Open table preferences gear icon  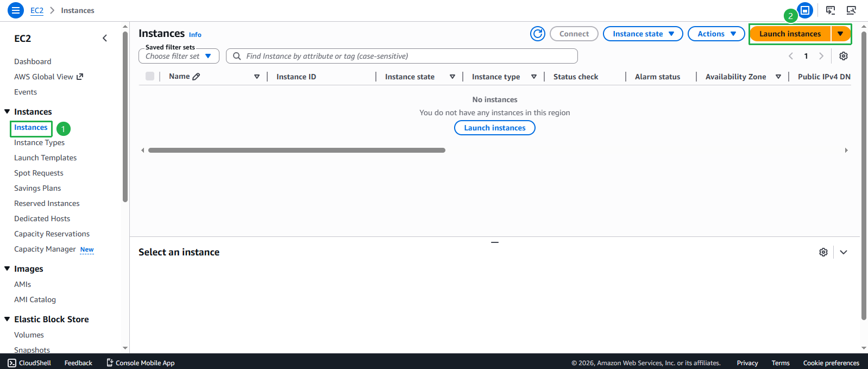coord(844,56)
